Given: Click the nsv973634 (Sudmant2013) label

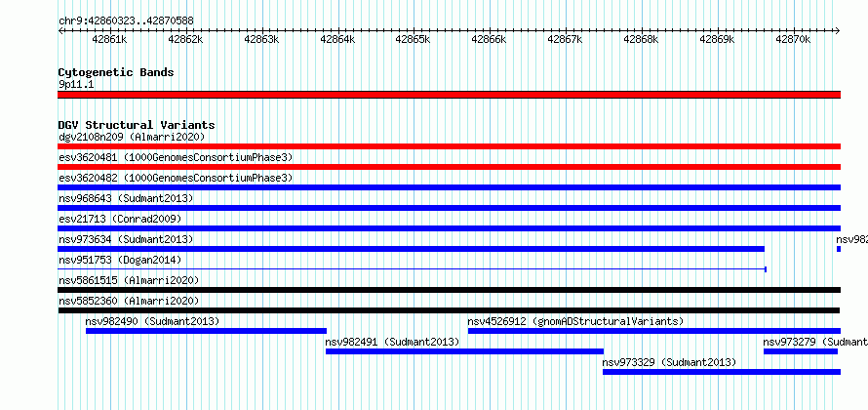Looking at the screenshot, I should pos(126,239).
